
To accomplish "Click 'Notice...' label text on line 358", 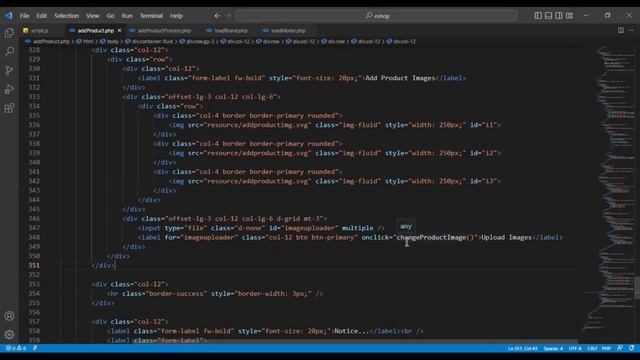I will 351,331.
